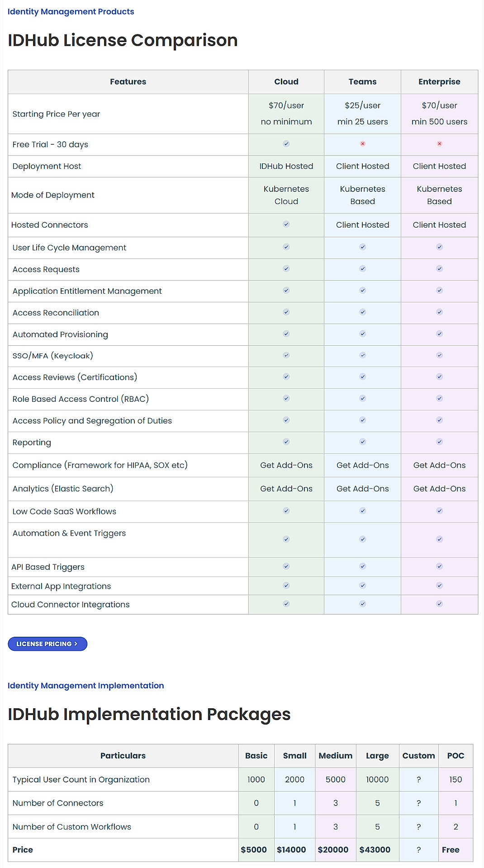
Task: Click Teams check for User Life Cycle Management
Action: tap(363, 247)
